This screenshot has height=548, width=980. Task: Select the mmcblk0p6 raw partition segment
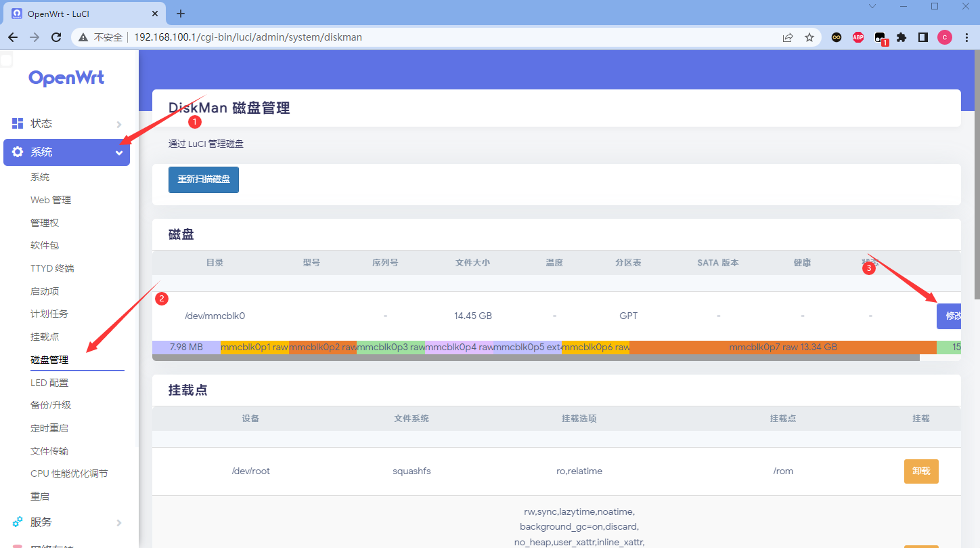tap(596, 347)
